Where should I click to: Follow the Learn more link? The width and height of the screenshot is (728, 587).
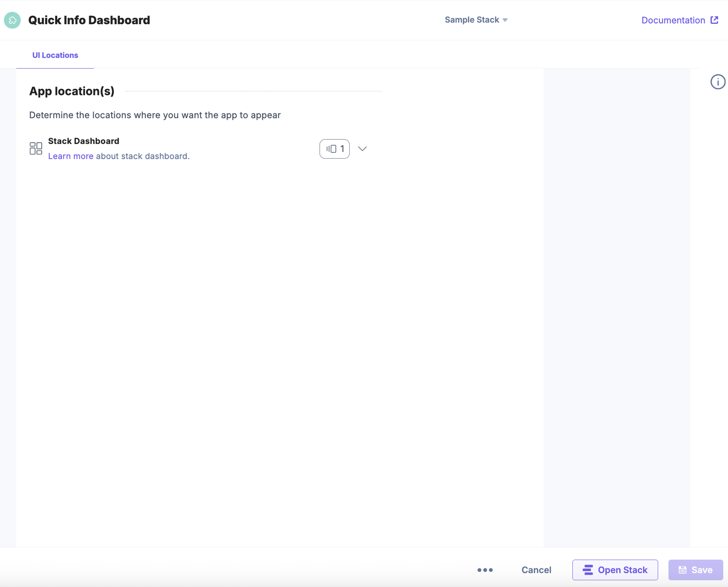coord(71,156)
